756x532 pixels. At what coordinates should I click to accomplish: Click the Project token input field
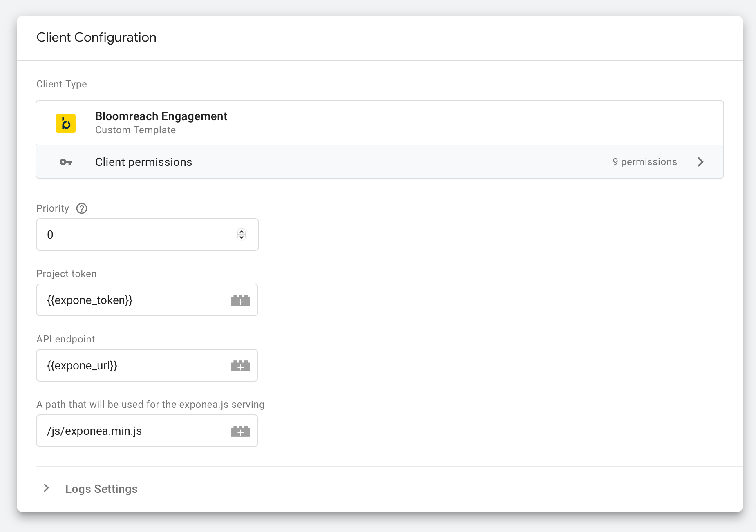tap(130, 300)
